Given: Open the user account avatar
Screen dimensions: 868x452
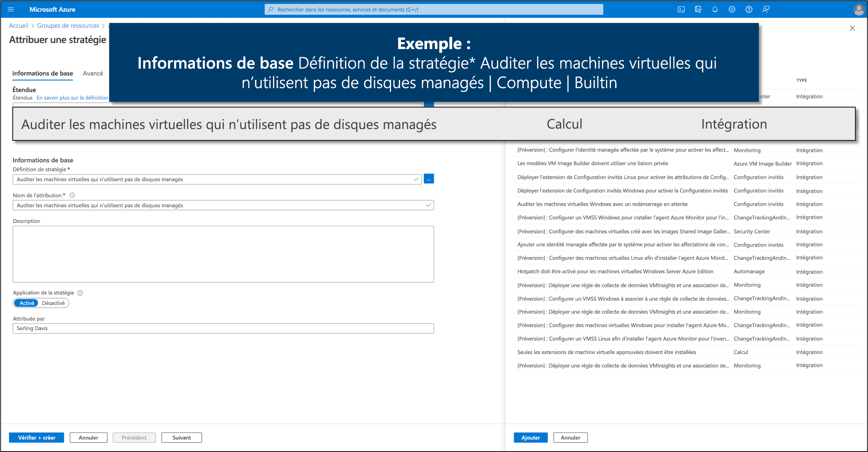Looking at the screenshot, I should (858, 9).
